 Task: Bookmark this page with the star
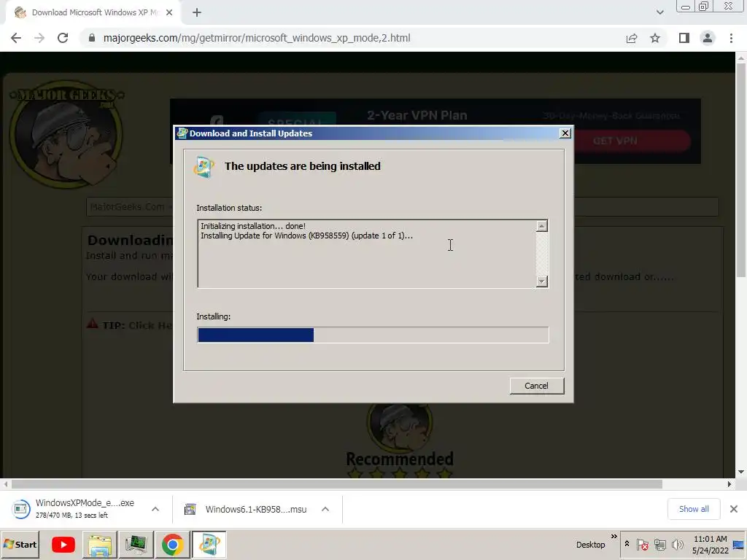(655, 38)
